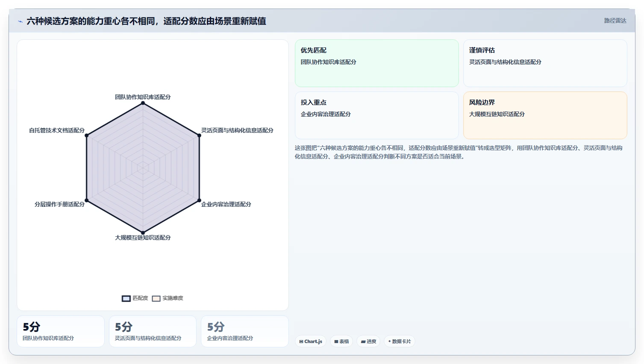Select the Chart.js tag

(311, 341)
